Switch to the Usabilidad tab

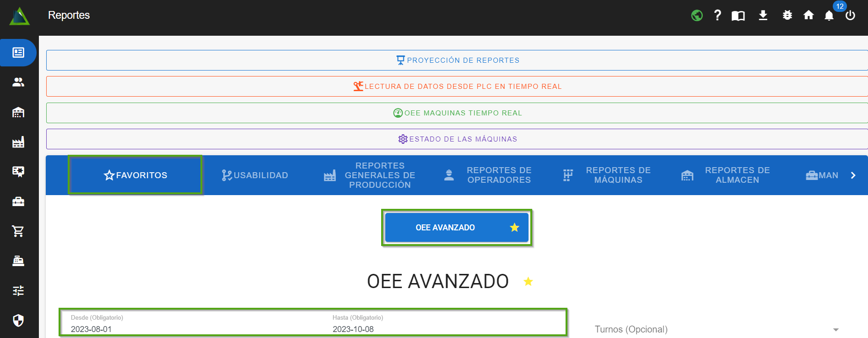click(255, 175)
